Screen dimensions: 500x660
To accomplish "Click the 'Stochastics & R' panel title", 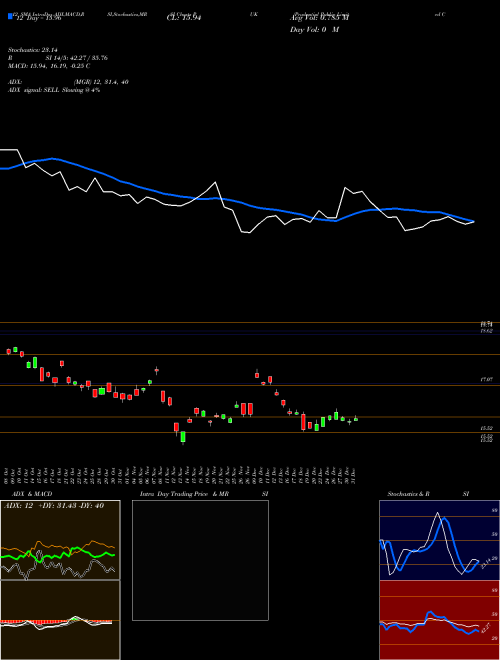I will point(408,494).
